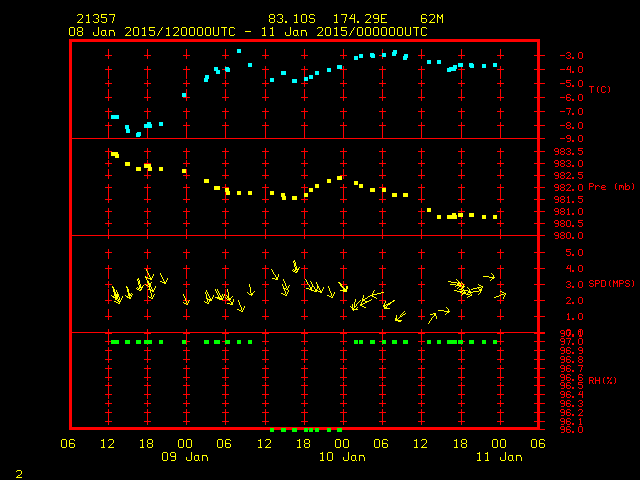Click the 11 Jan date label

tap(499, 457)
